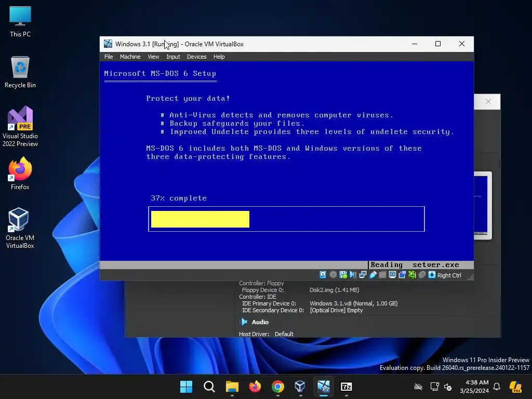
Task: Click the muted volume tray icon
Action: pyautogui.click(x=448, y=387)
